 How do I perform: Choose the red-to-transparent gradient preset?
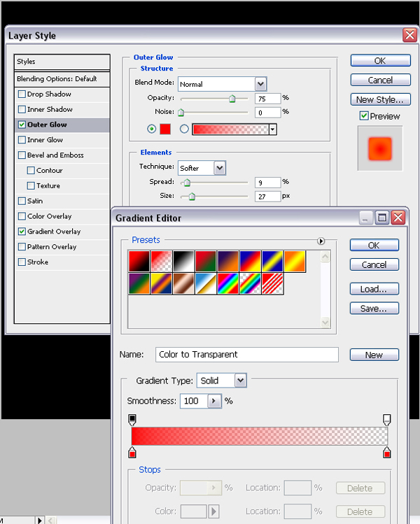tap(162, 262)
